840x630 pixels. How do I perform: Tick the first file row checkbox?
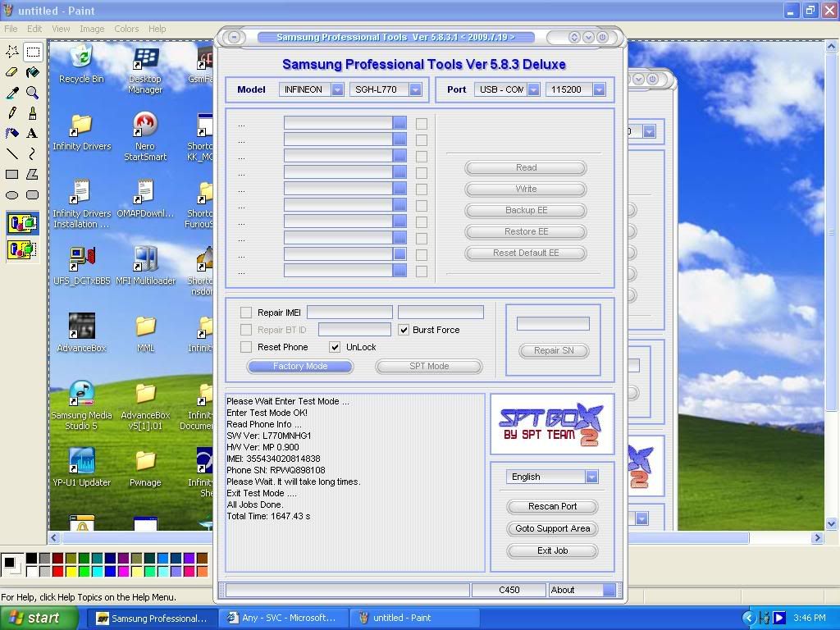(x=422, y=124)
